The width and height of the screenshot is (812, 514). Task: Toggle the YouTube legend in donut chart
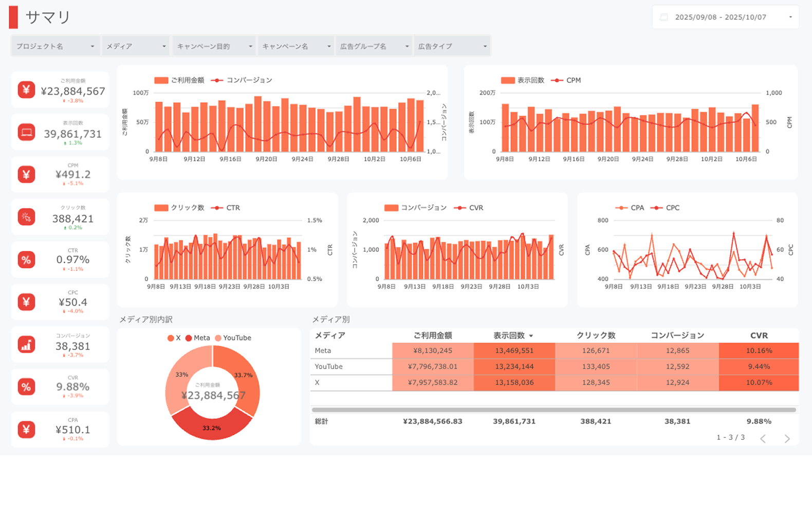[x=233, y=338]
